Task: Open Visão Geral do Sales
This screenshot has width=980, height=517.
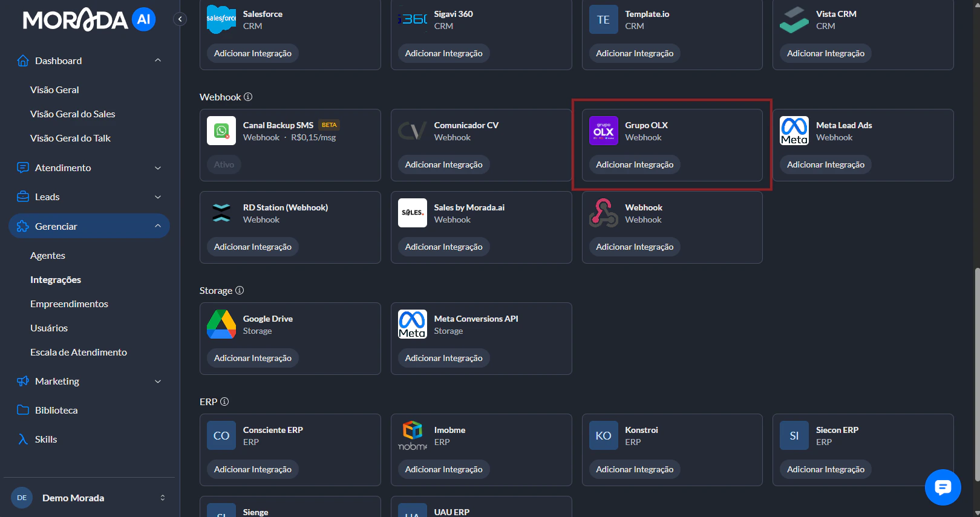Action: point(73,114)
